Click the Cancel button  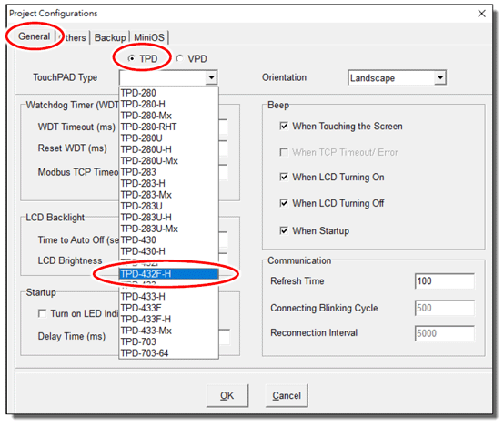[287, 395]
